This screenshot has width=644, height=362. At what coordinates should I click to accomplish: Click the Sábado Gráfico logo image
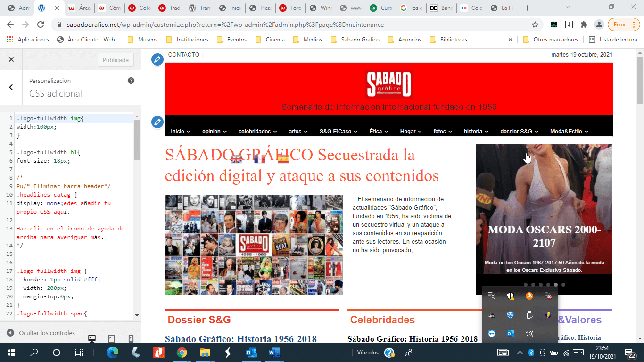pos(389,84)
